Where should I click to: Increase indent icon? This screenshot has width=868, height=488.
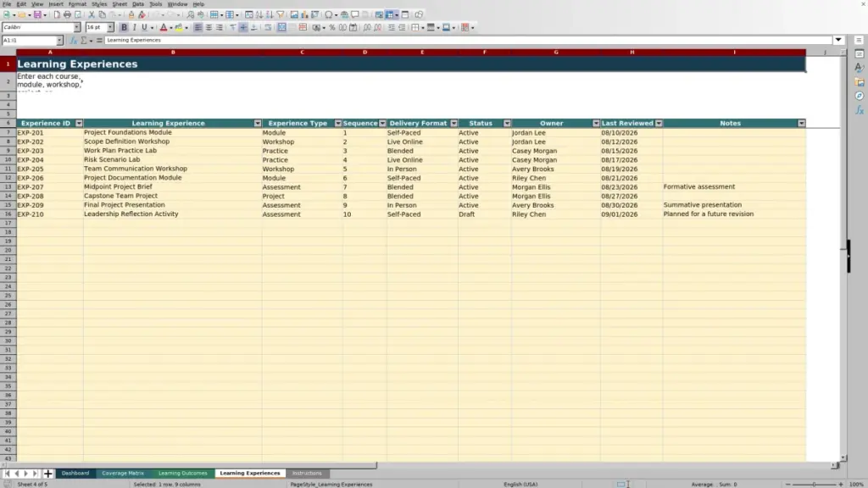click(392, 28)
